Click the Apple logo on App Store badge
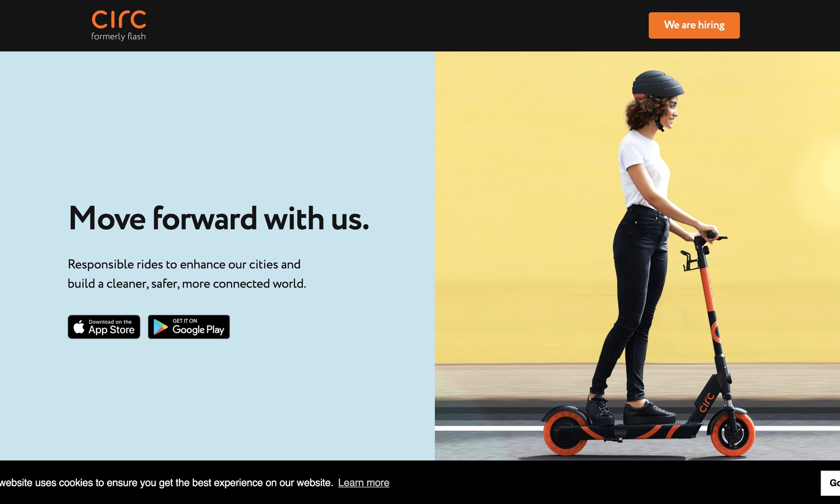 click(79, 327)
